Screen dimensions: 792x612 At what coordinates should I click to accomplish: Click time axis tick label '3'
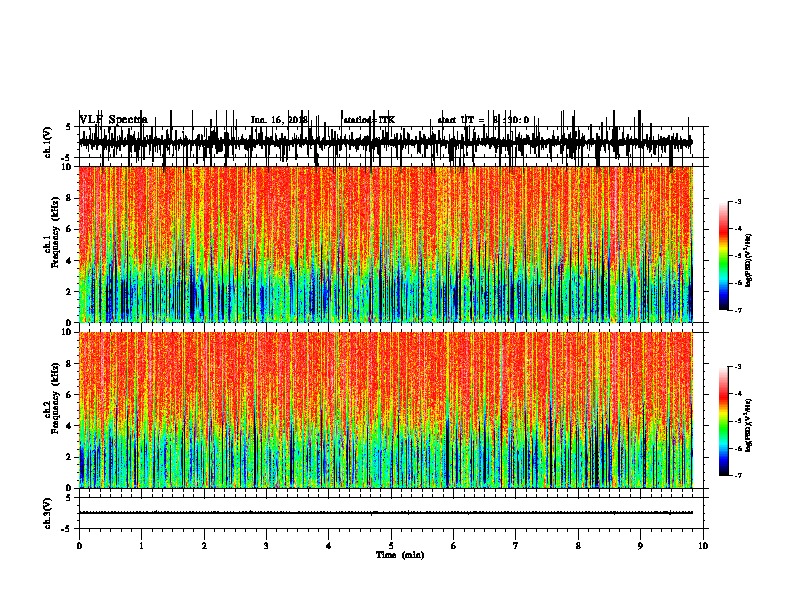coord(266,546)
